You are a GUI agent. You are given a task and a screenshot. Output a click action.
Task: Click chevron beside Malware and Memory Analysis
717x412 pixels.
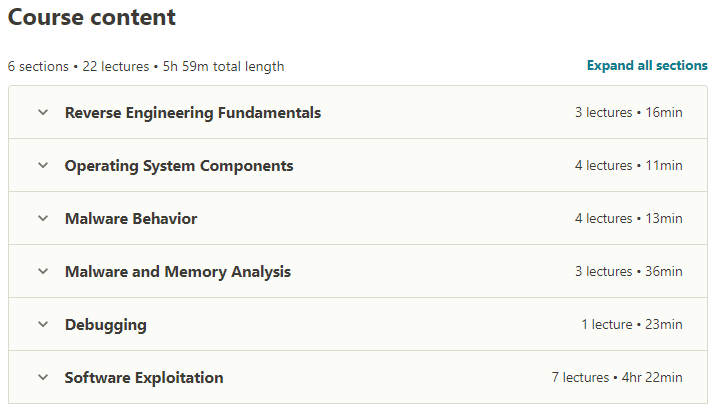pyautogui.click(x=43, y=272)
